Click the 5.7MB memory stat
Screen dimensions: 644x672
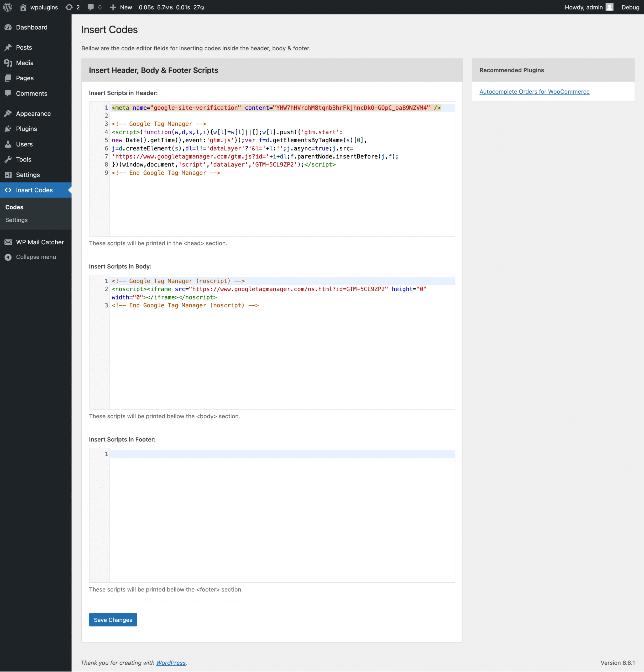[x=165, y=7]
